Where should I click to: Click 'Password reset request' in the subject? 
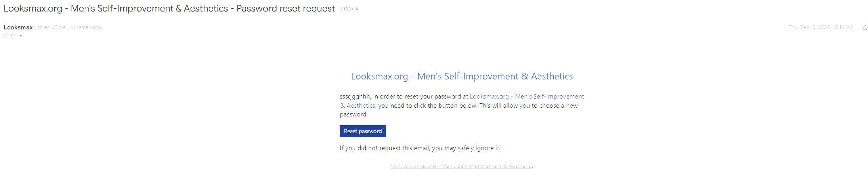click(x=286, y=8)
